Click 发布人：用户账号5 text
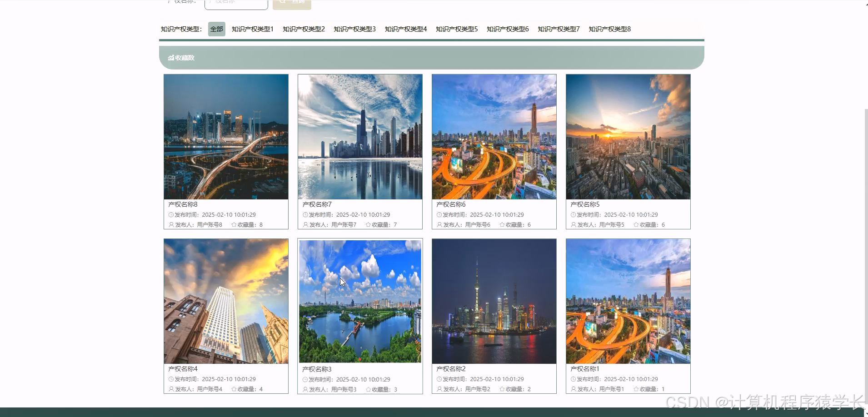Screen dimensions: 868x417 pyautogui.click(x=601, y=225)
